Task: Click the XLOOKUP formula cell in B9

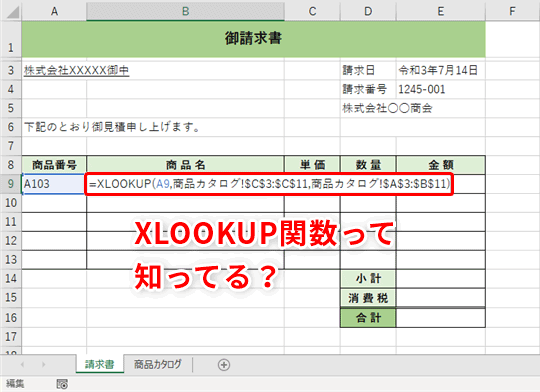Action: click(x=269, y=184)
